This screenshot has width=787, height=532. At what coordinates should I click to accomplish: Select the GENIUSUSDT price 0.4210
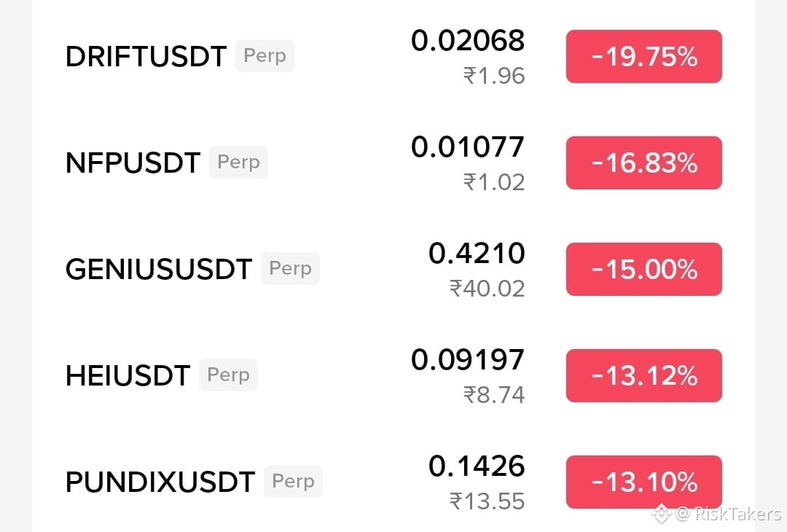pyautogui.click(x=477, y=254)
